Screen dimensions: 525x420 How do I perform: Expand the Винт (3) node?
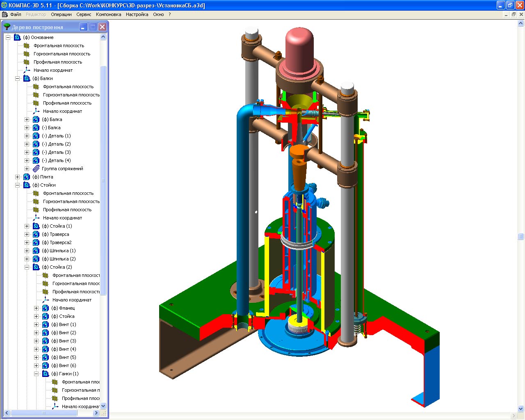pyautogui.click(x=36, y=341)
